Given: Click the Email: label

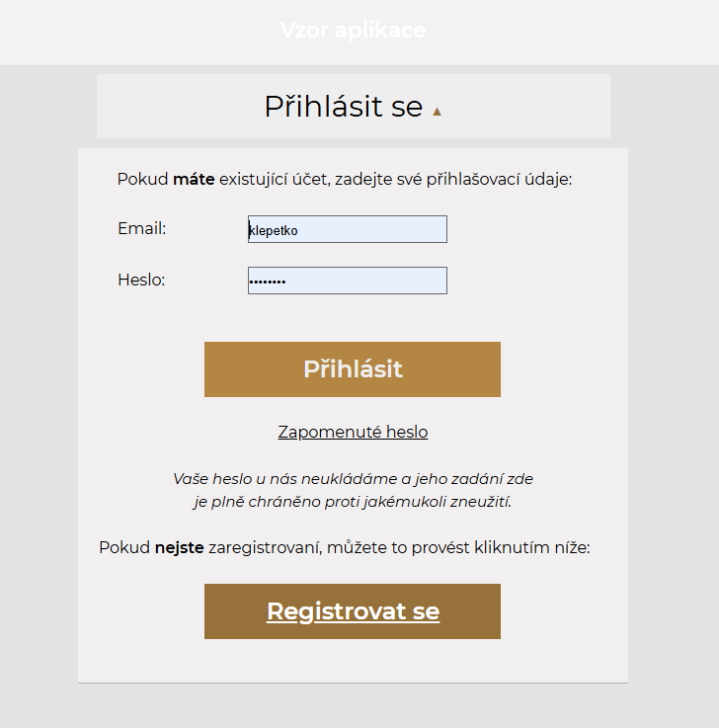Looking at the screenshot, I should (141, 229).
